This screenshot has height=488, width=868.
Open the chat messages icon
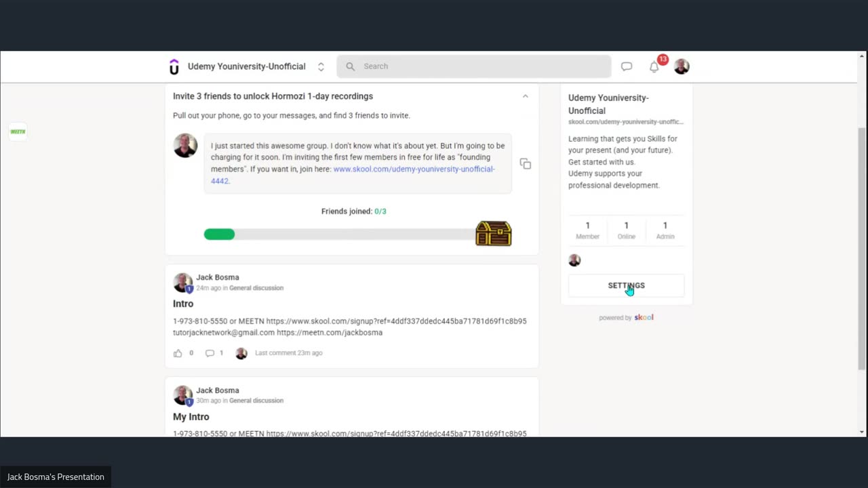tap(627, 66)
